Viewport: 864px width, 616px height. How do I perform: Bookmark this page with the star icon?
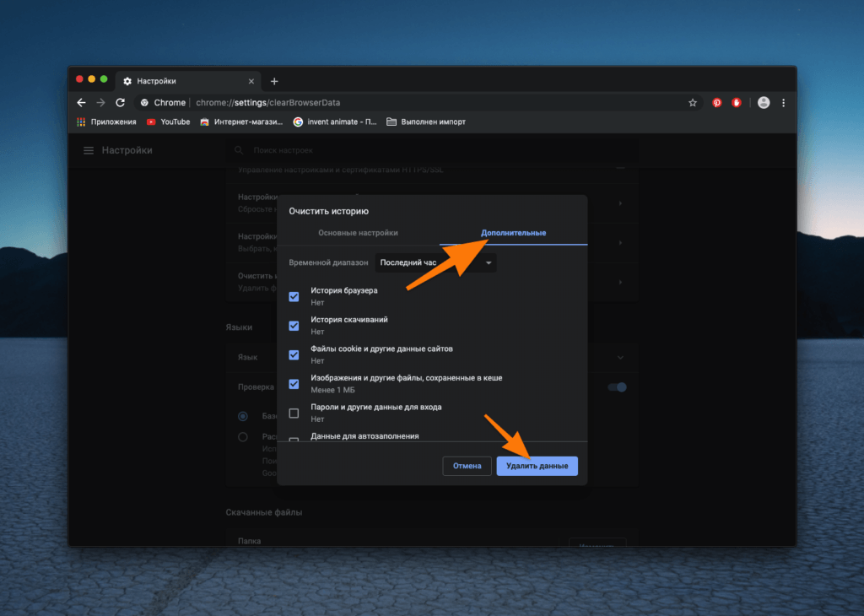coord(693,102)
